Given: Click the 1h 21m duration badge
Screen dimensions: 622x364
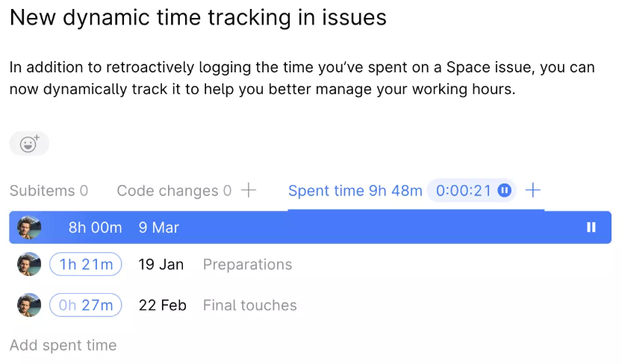Looking at the screenshot, I should [x=86, y=264].
